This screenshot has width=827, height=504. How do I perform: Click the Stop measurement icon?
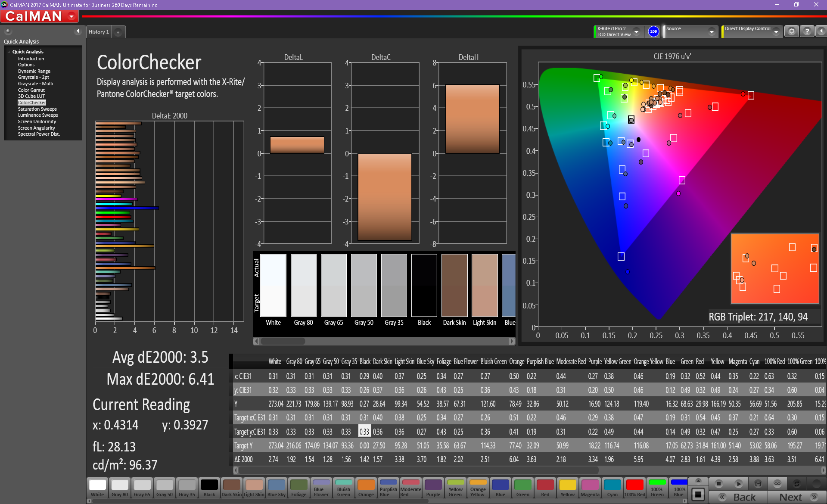[x=718, y=484]
